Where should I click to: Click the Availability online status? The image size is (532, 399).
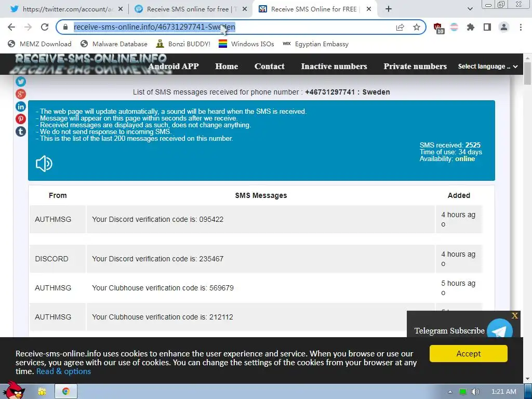click(x=447, y=159)
